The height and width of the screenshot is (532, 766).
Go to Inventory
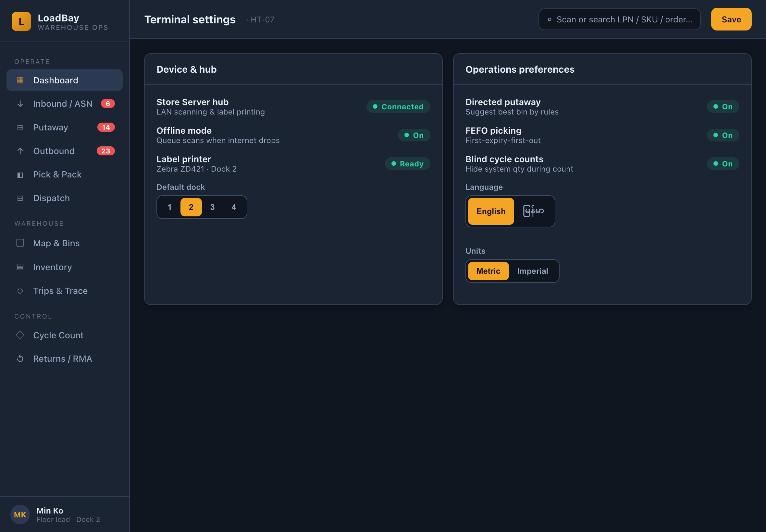coord(65,267)
